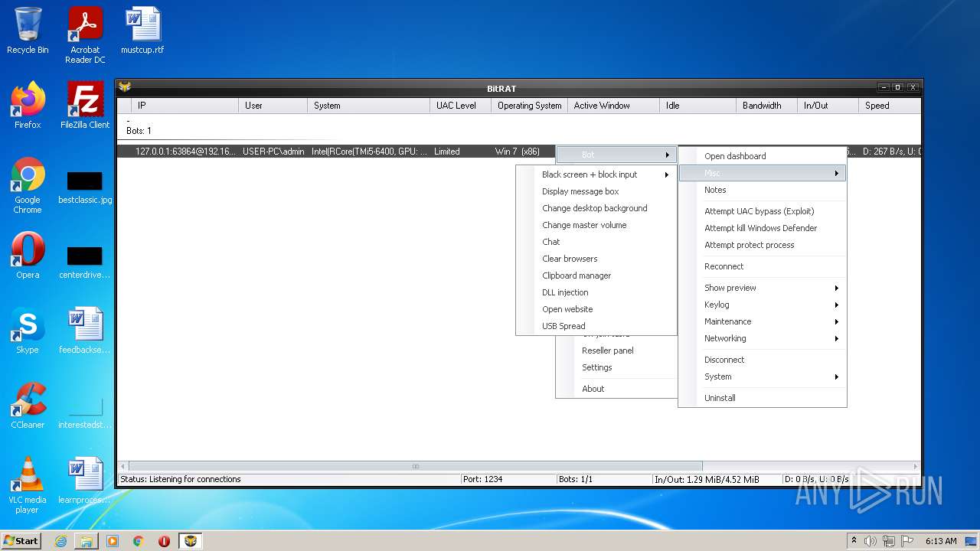Screen dimensions: 980x551
Task: Expand the Maintenance submenu
Action: 763,321
